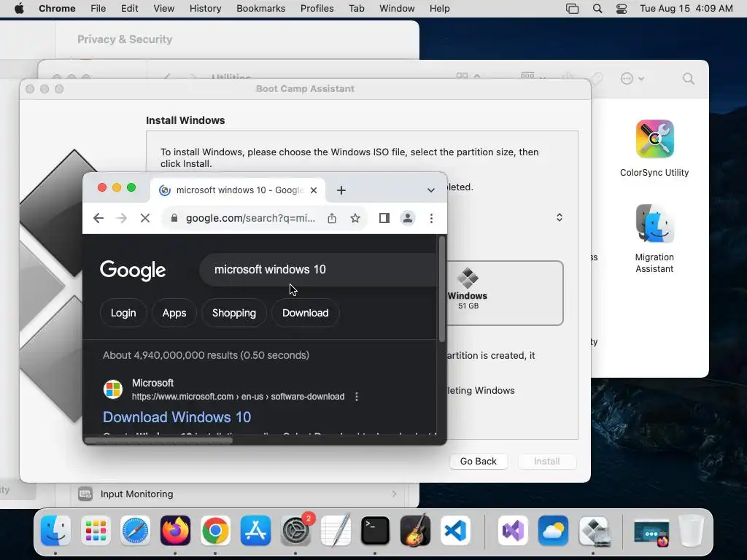Open TextEdit from the Dock
Viewport: 747px width, 560px height.
tap(336, 531)
